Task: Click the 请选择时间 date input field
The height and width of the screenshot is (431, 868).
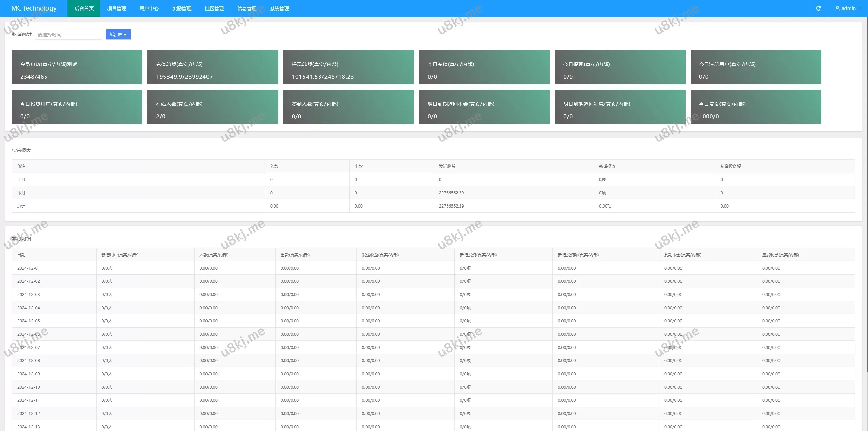Action: (68, 34)
